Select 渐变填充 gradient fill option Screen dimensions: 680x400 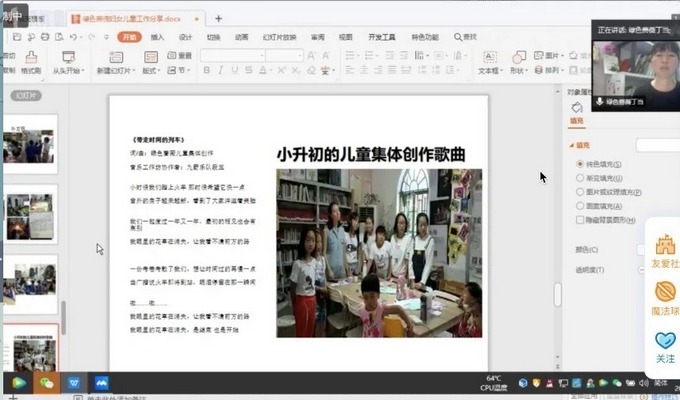coord(579,177)
